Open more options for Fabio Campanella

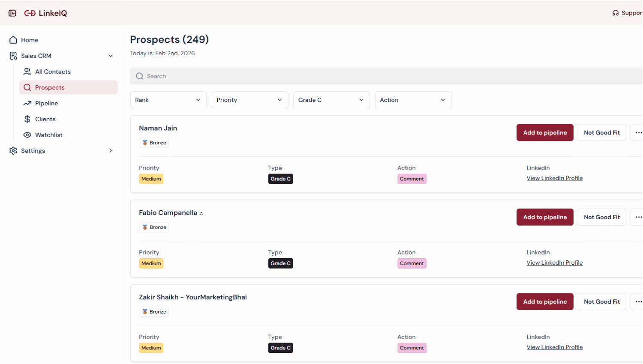(638, 217)
